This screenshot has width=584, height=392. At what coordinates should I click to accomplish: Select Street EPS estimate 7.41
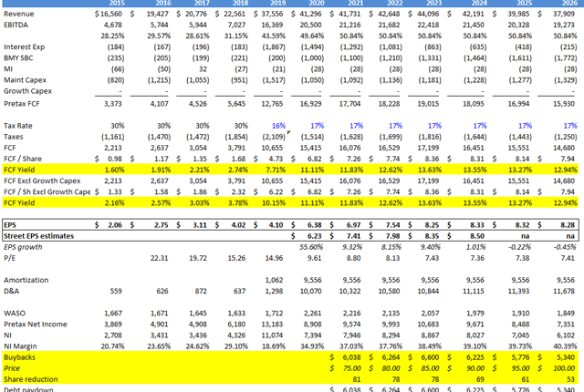(x=353, y=236)
